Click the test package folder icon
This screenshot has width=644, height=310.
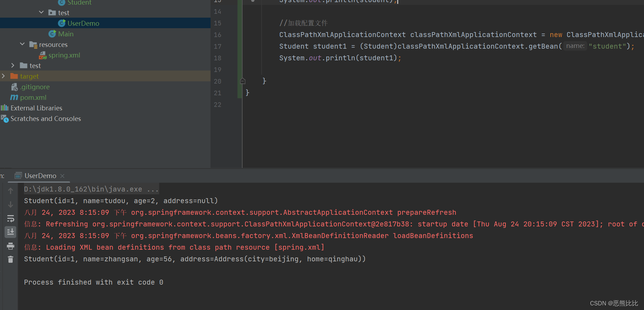coord(52,13)
